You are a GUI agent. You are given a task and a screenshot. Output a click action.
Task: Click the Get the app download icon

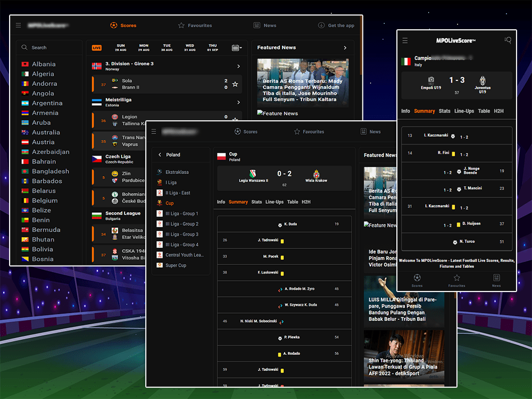(321, 25)
